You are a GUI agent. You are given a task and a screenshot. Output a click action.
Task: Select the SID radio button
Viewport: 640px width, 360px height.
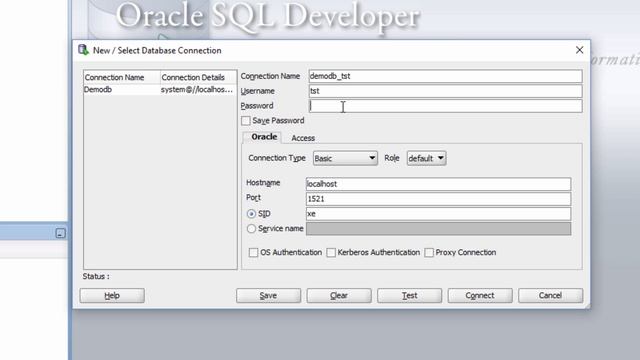click(x=251, y=214)
